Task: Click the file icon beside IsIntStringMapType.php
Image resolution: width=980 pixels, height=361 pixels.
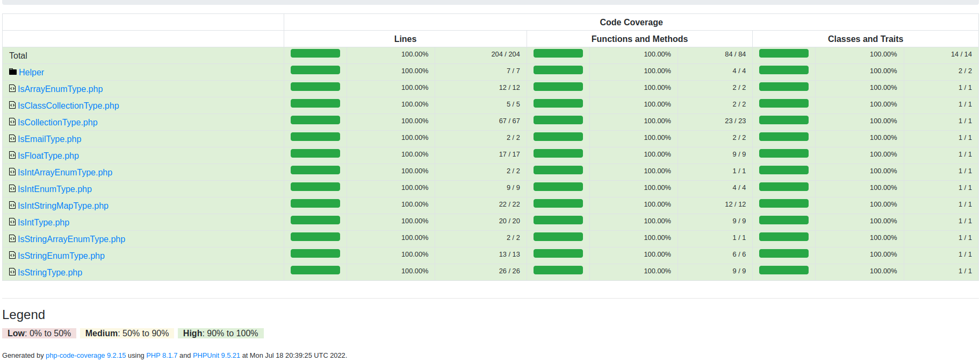Action: point(12,205)
